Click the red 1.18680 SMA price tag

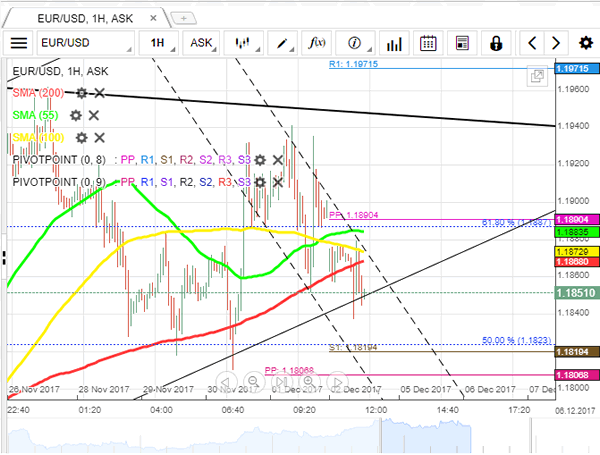[577, 262]
